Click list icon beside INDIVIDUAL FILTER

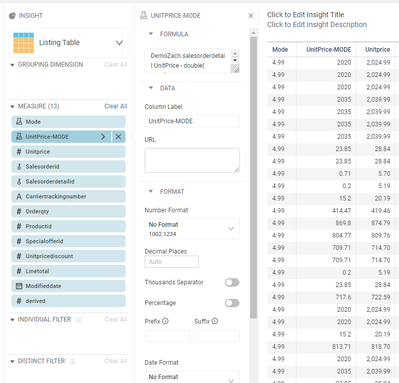[78, 320]
